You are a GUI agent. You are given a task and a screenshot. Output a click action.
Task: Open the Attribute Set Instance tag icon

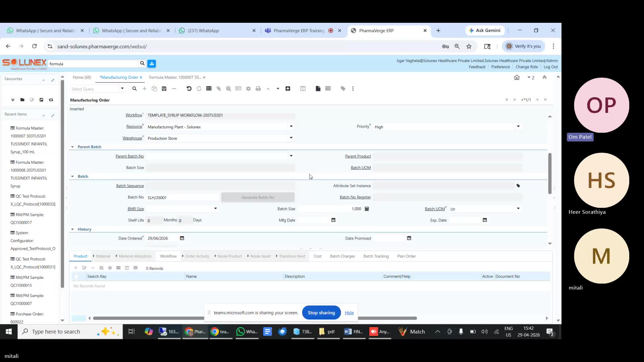click(518, 186)
